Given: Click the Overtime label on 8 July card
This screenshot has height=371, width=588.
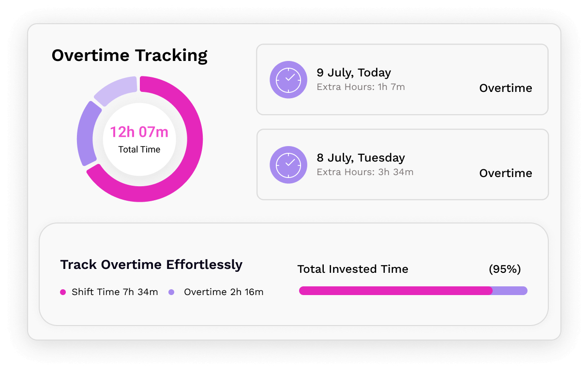Looking at the screenshot, I should 506,173.
